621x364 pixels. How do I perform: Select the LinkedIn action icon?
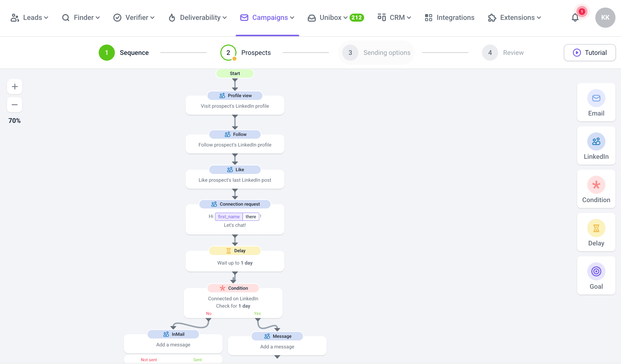[x=596, y=141]
